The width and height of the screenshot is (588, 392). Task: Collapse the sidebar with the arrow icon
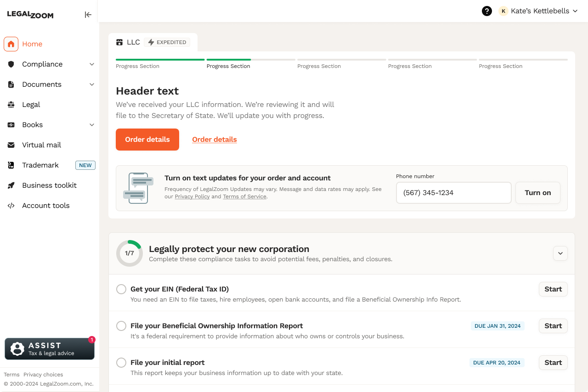pos(88,15)
